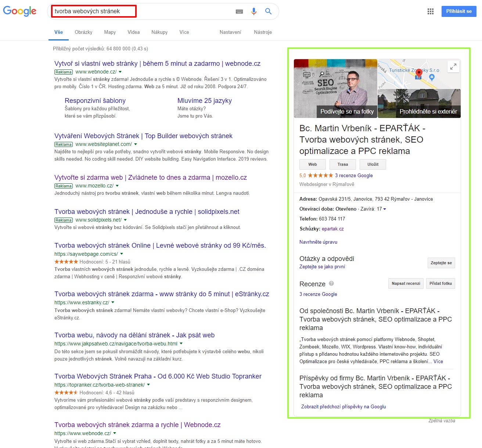Click the Uložit button
This screenshot has width=482, height=448.
[x=373, y=164]
